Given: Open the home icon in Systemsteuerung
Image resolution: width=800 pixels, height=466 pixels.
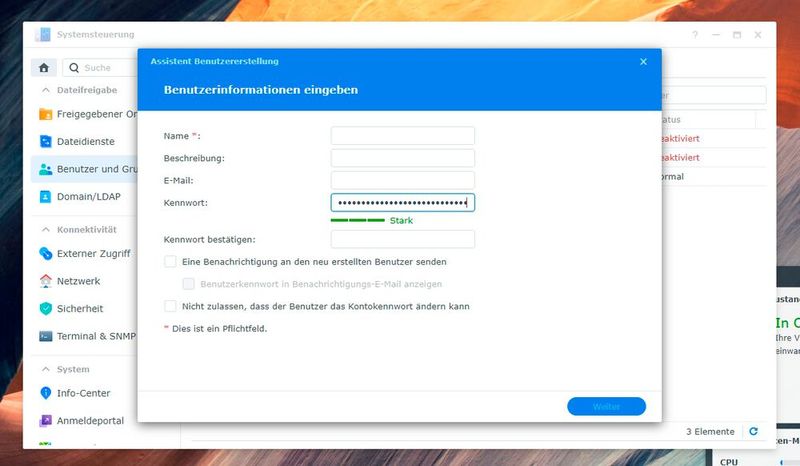Looking at the screenshot, I should pyautogui.click(x=44, y=67).
